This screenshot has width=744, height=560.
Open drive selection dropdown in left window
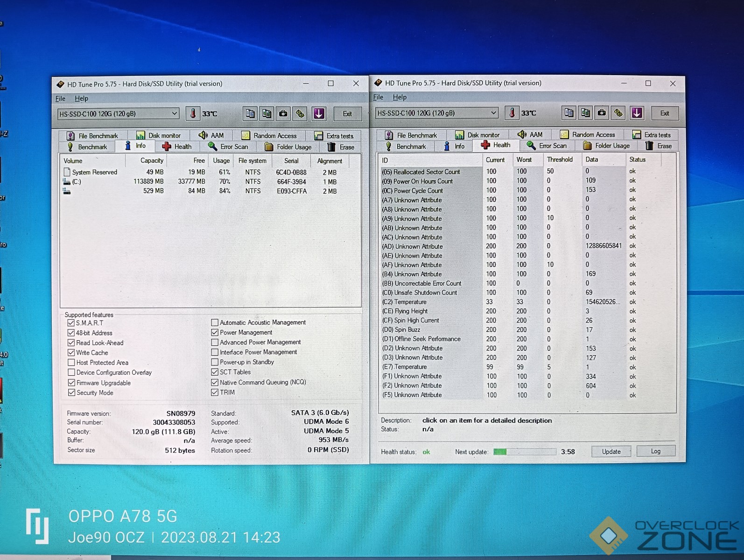click(118, 113)
